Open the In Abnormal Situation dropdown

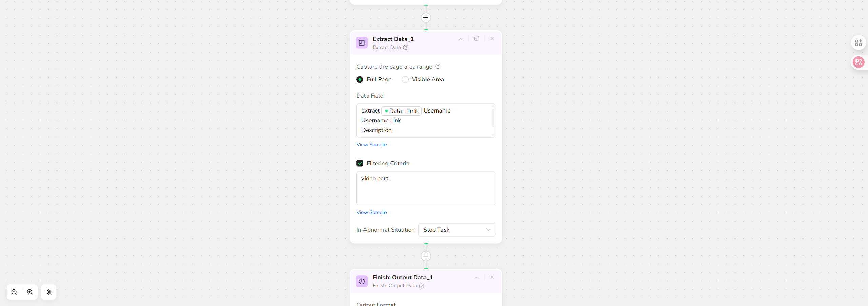(x=457, y=230)
